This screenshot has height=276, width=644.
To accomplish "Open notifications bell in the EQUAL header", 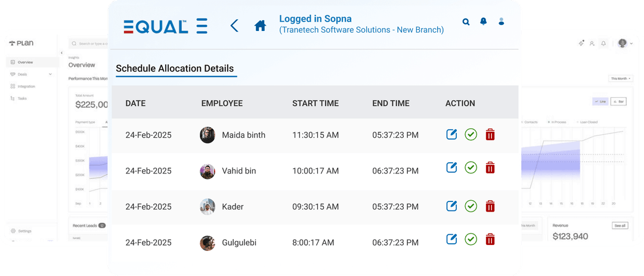I will pyautogui.click(x=484, y=22).
